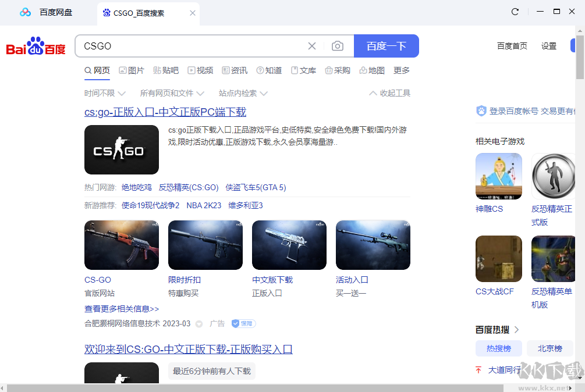Viewport: 585px width, 392px height.
Task: Open the cs:go正版入口 download link
Action: pos(165,112)
